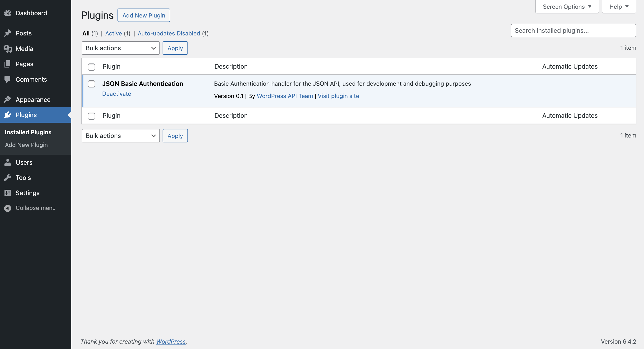Click the Collapse menu arrow icon
The height and width of the screenshot is (349, 644).
tap(8, 208)
